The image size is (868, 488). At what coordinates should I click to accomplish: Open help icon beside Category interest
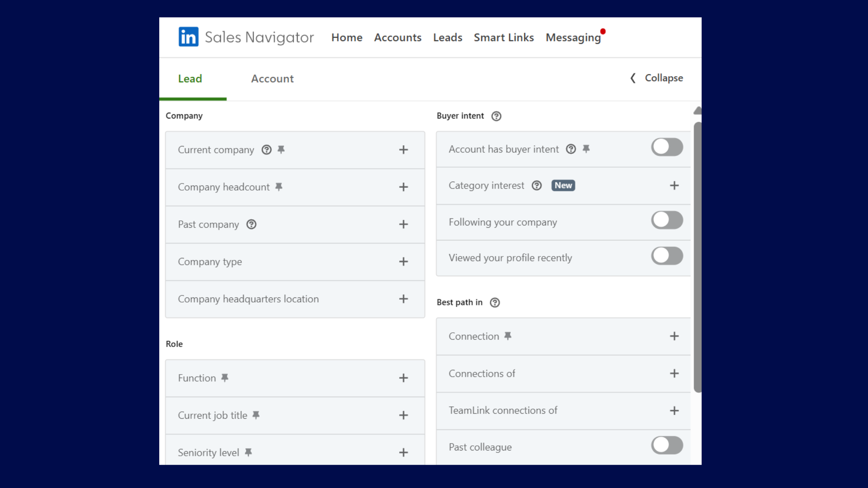tap(536, 185)
